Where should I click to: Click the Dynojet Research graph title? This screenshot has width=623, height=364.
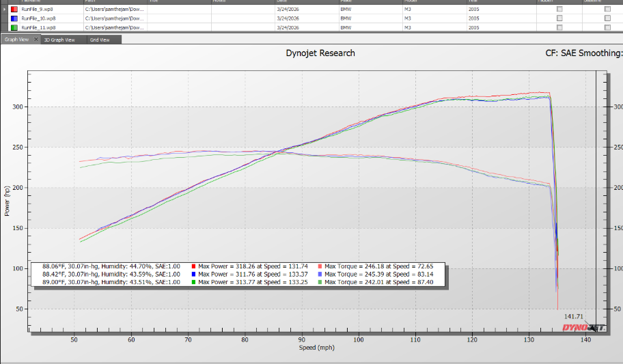coord(320,53)
